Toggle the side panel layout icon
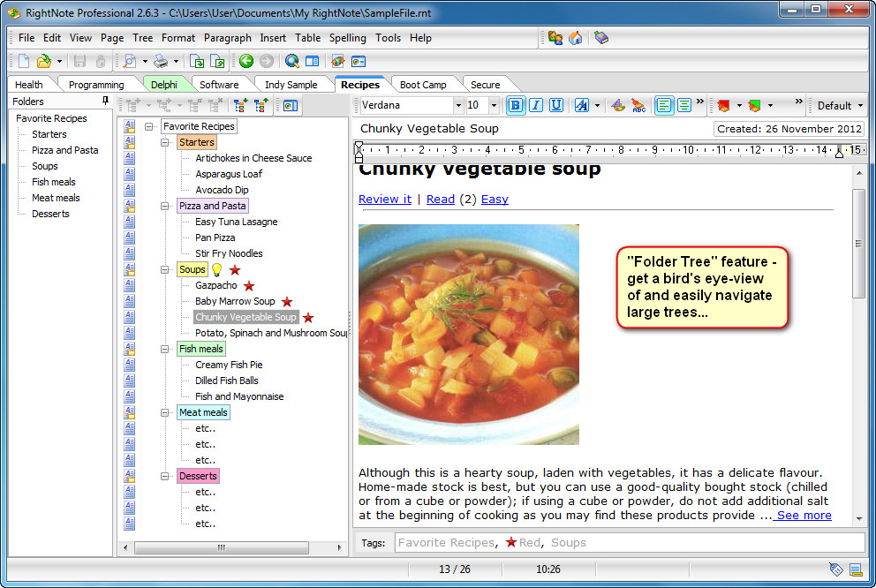This screenshot has width=876, height=588. point(313,61)
